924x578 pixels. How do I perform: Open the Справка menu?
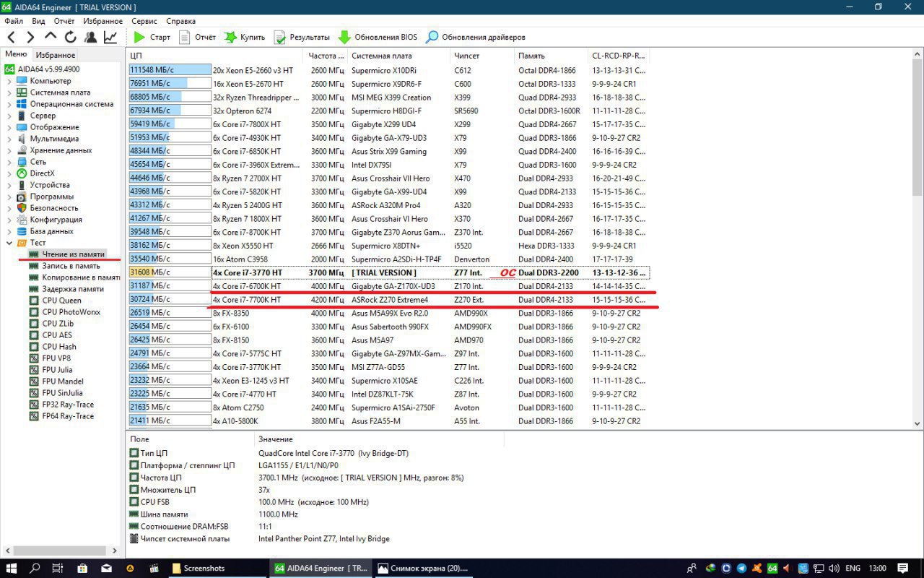pos(180,21)
